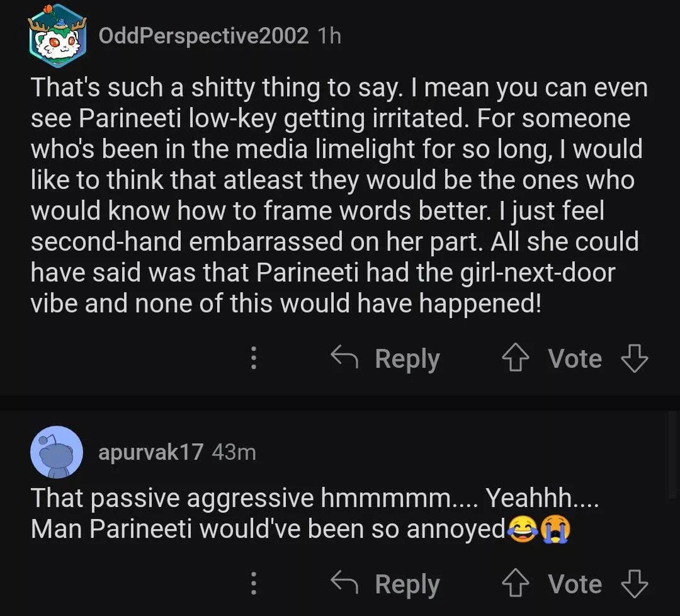Open OddPerspective2002's user profile via username
The height and width of the screenshot is (616, 680).
[x=203, y=36]
